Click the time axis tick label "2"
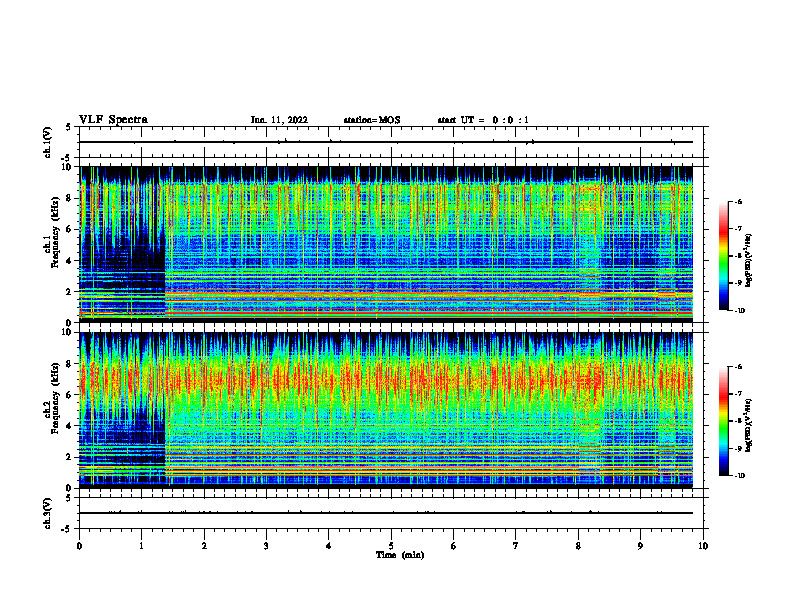 (204, 546)
